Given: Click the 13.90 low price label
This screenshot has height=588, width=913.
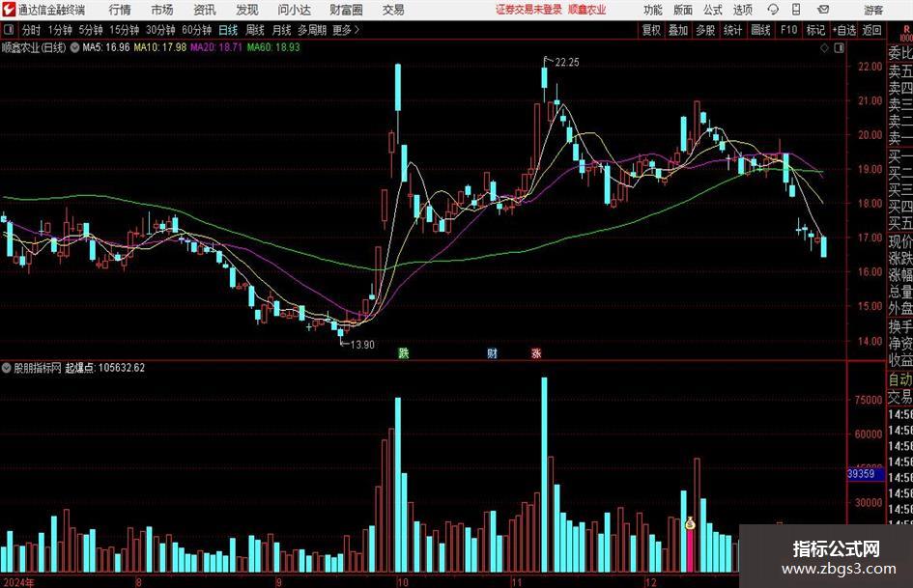Looking at the screenshot, I should 362,345.
